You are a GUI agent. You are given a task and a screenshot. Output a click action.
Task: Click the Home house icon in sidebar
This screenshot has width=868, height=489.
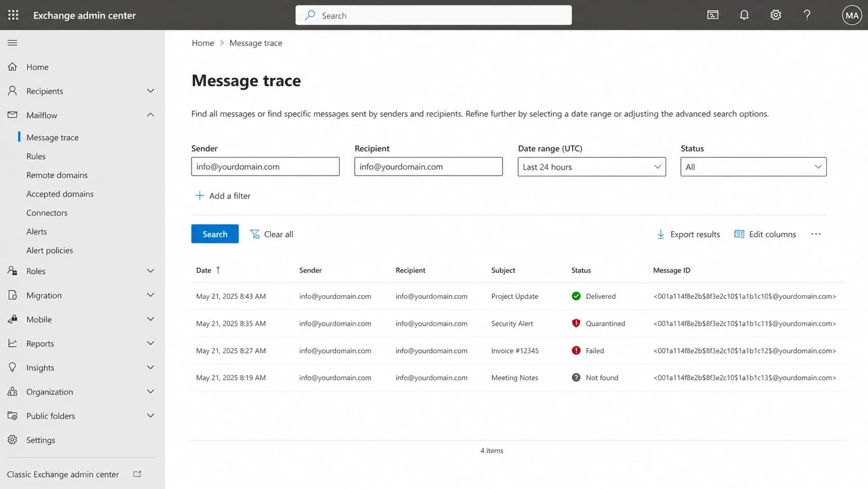[x=12, y=67]
